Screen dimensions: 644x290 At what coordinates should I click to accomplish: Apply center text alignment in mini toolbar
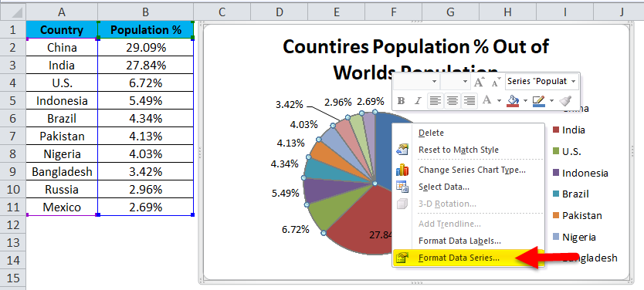452,100
